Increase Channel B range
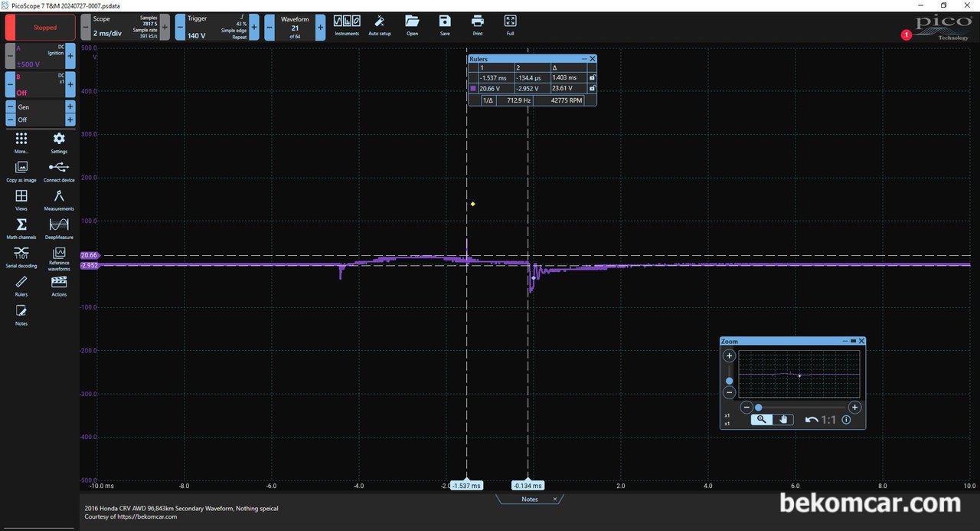The width and height of the screenshot is (980, 531). (x=70, y=84)
